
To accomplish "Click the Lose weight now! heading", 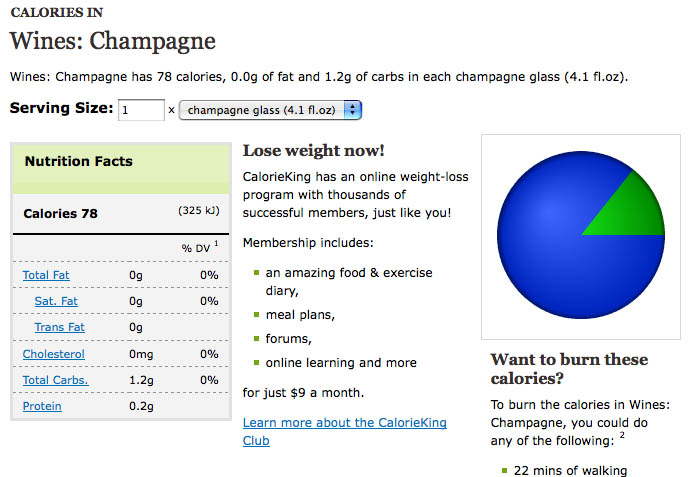I will point(313,151).
